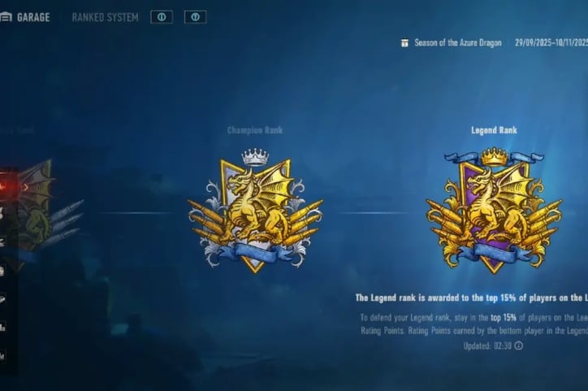Viewport: 588px width, 391px height.
Task: Open the second info button in the header
Action: (x=196, y=17)
